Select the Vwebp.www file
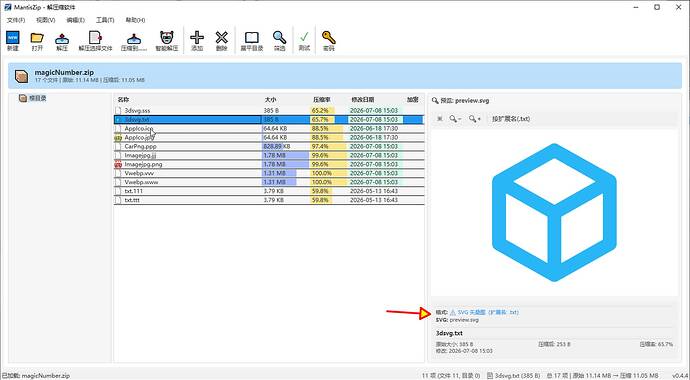This screenshot has width=690, height=380. pos(141,182)
